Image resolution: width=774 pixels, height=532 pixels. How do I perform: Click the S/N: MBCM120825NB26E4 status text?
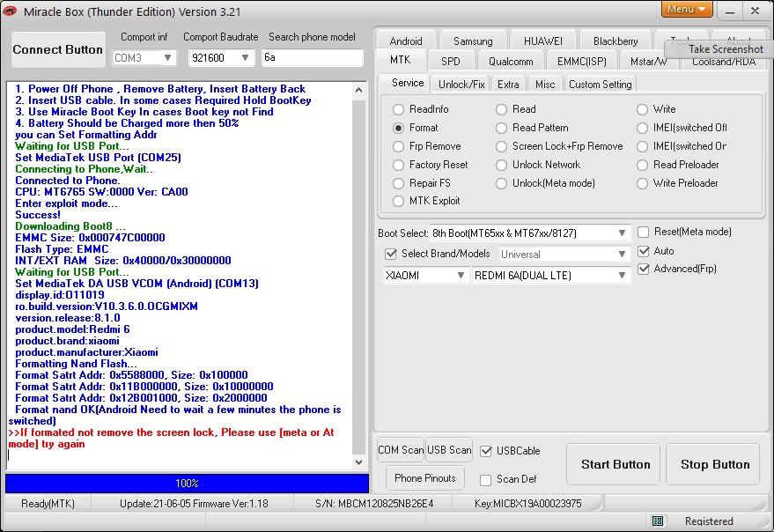pos(374,504)
